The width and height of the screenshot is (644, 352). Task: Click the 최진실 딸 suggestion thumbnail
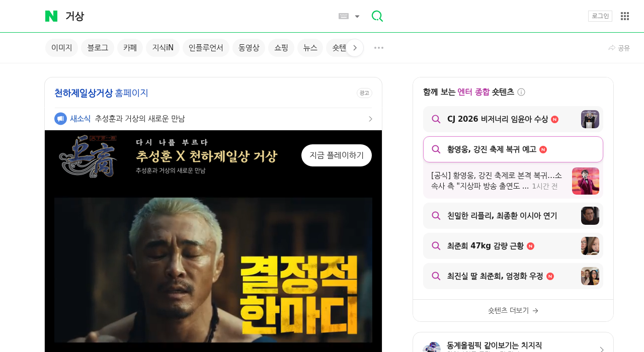tap(590, 276)
